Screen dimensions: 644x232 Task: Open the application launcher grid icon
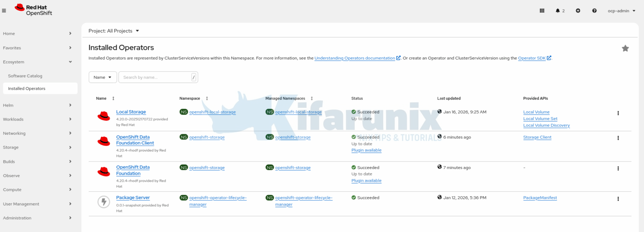(x=542, y=10)
